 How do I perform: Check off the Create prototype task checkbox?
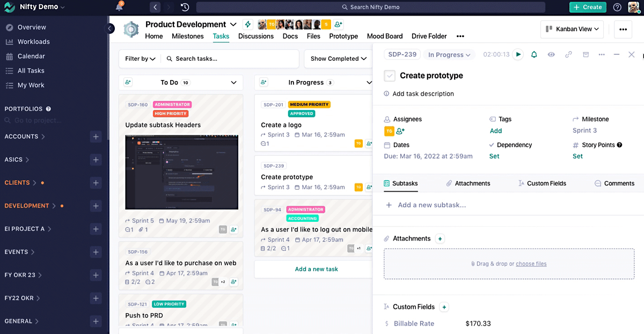coord(390,75)
